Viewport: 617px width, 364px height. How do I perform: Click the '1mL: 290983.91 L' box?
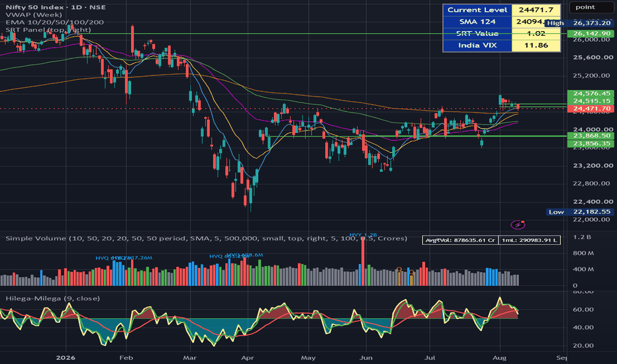[530, 240]
